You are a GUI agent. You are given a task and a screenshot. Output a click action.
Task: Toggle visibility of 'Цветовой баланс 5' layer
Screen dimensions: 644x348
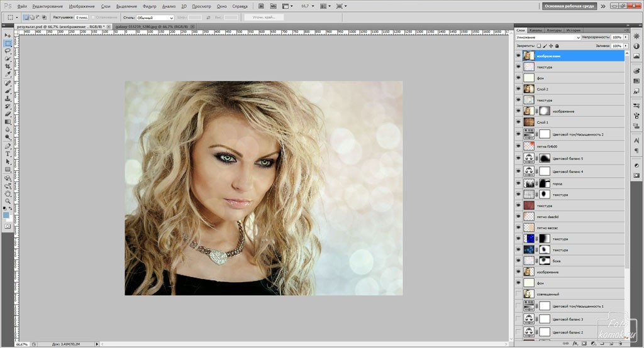518,158
